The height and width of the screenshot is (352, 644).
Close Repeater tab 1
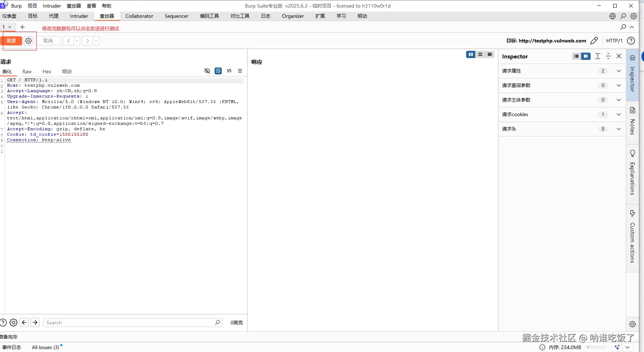click(10, 27)
